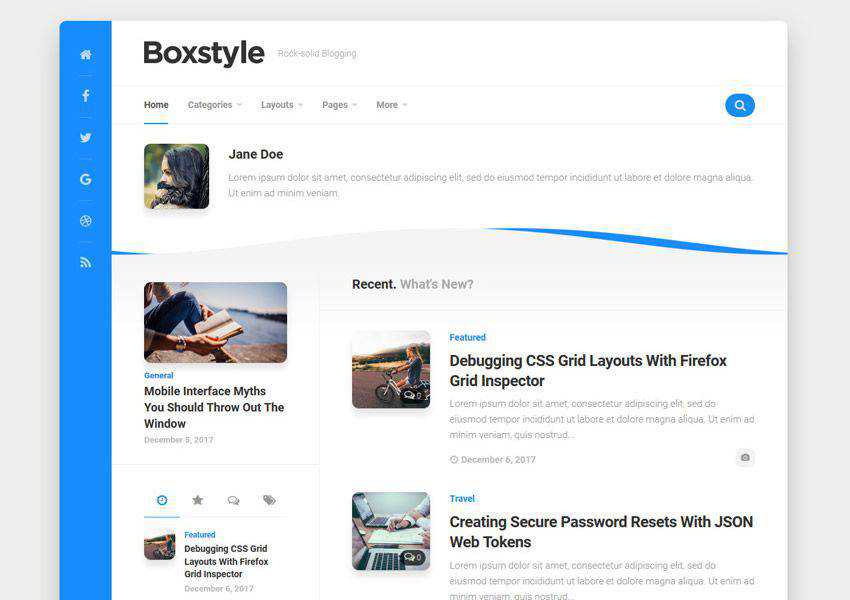Open Debugging CSS Grid Layouts main article title
This screenshot has height=600, width=850.
[x=587, y=370]
